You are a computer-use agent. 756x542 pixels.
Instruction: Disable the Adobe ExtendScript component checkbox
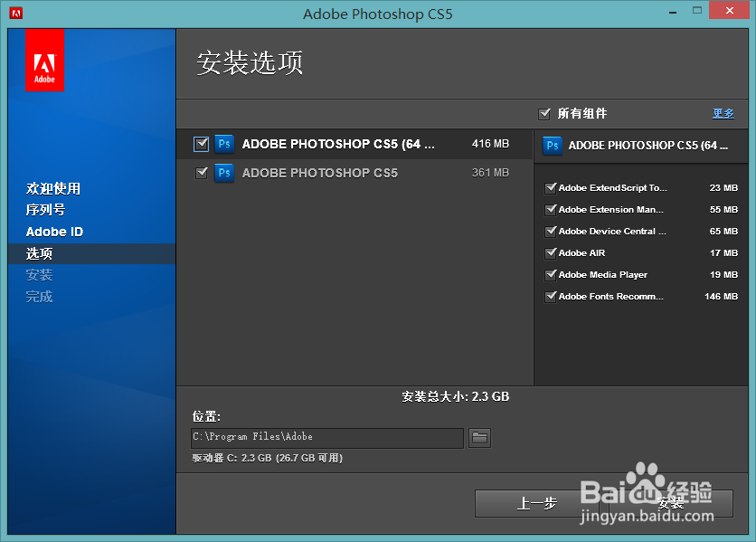click(x=551, y=187)
